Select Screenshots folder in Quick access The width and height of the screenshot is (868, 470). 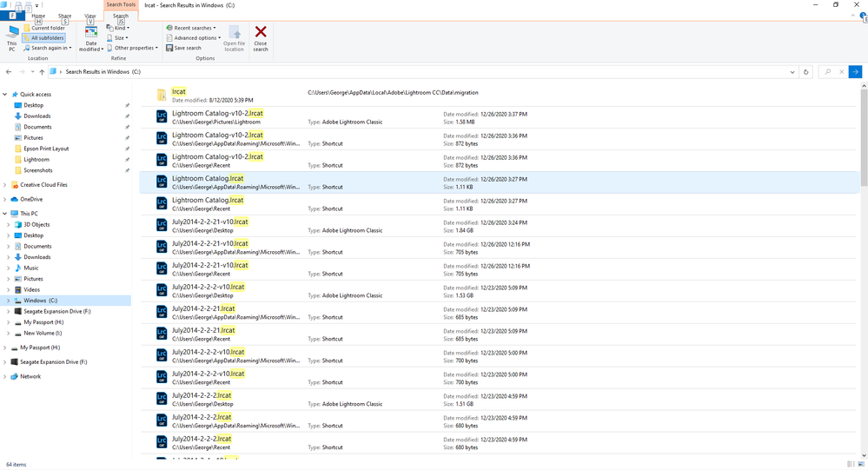[37, 170]
